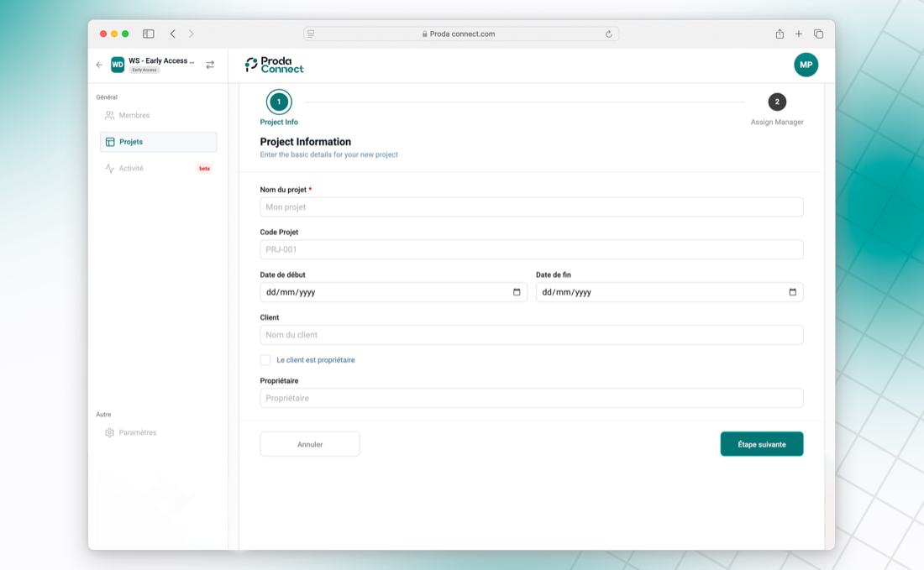Click the green maximize window button
The height and width of the screenshot is (570, 924).
coord(125,34)
